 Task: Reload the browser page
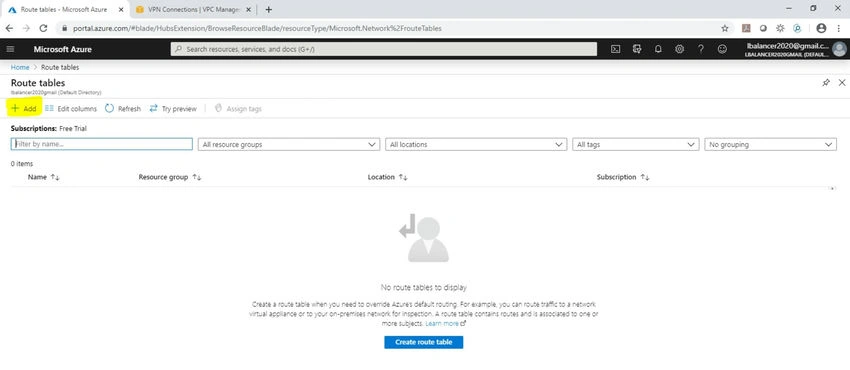[43, 28]
